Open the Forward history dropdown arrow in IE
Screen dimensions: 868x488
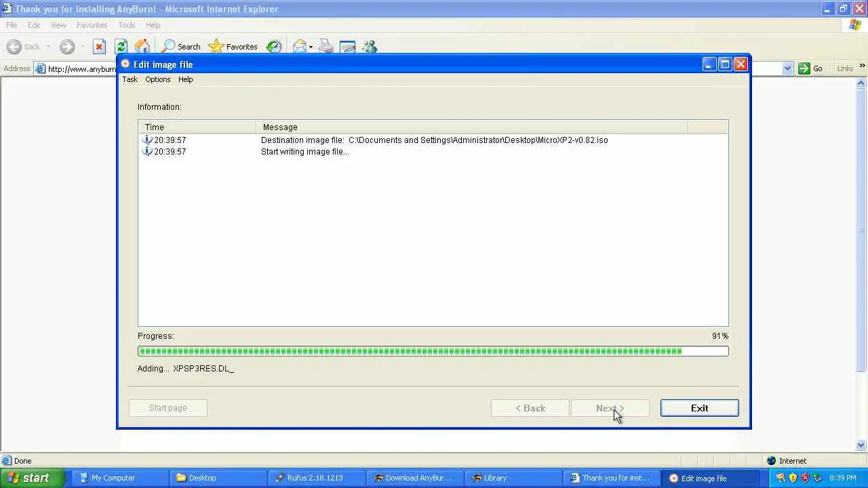82,47
